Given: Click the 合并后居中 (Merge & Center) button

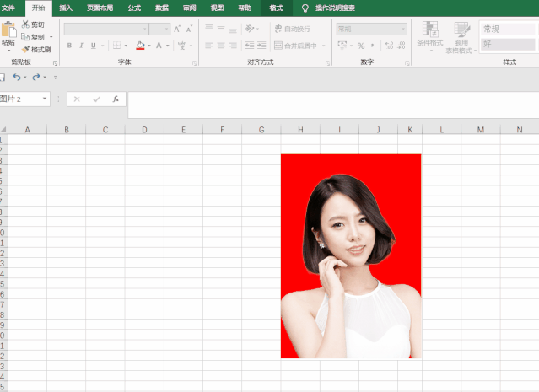Looking at the screenshot, I should (x=295, y=46).
